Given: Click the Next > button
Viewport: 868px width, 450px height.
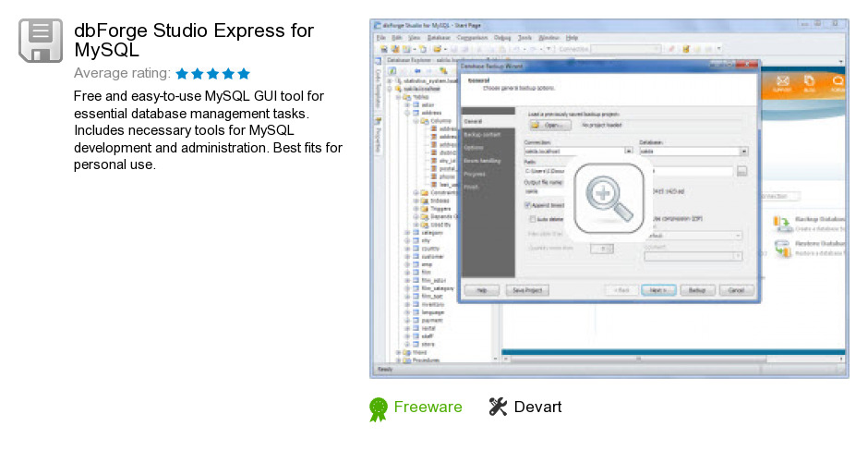Looking at the screenshot, I should point(658,290).
